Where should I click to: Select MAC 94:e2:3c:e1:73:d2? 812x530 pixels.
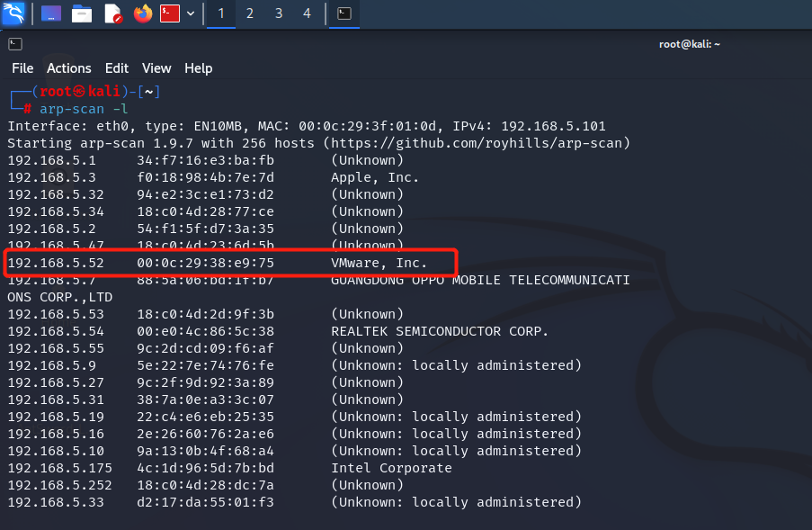click(x=206, y=194)
